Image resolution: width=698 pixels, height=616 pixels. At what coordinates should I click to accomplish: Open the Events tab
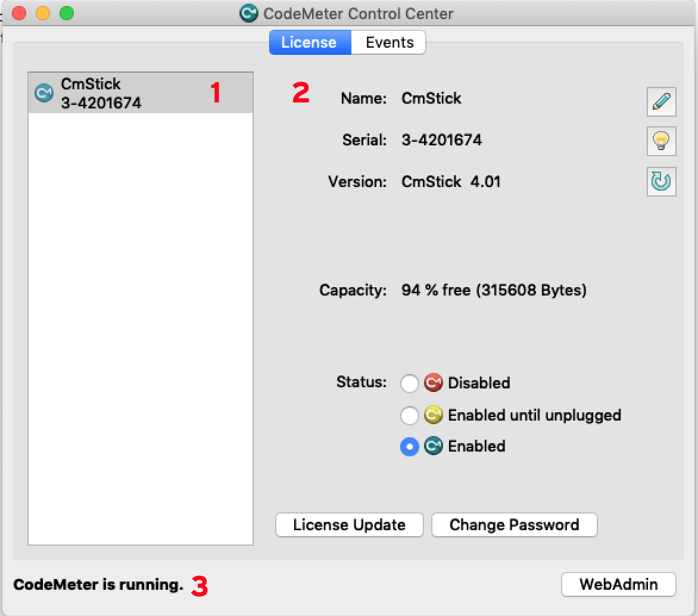pyautogui.click(x=389, y=42)
